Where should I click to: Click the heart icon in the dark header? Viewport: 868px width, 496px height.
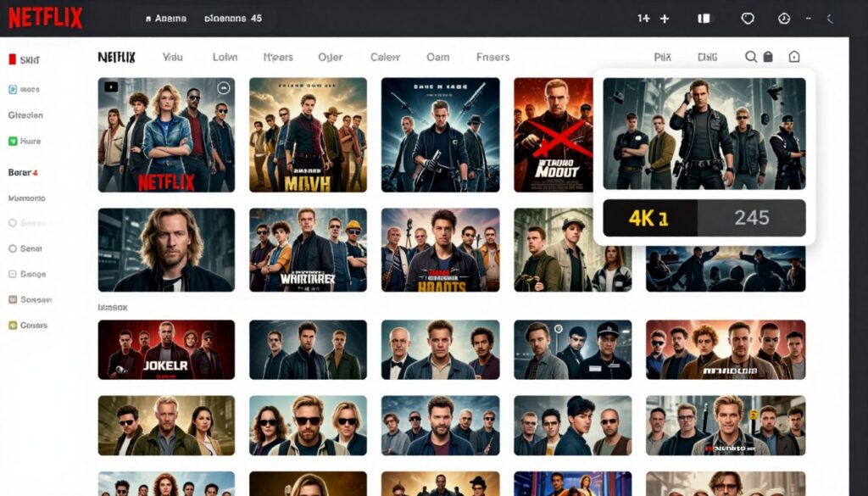[748, 19]
